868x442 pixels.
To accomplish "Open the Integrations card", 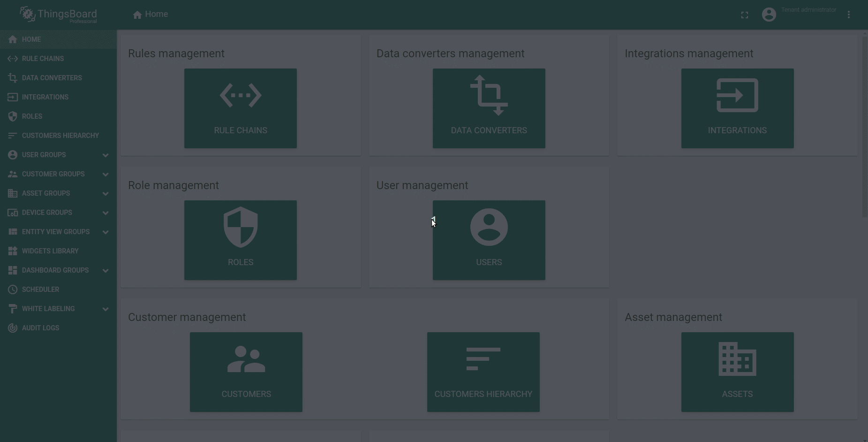I will 737,108.
